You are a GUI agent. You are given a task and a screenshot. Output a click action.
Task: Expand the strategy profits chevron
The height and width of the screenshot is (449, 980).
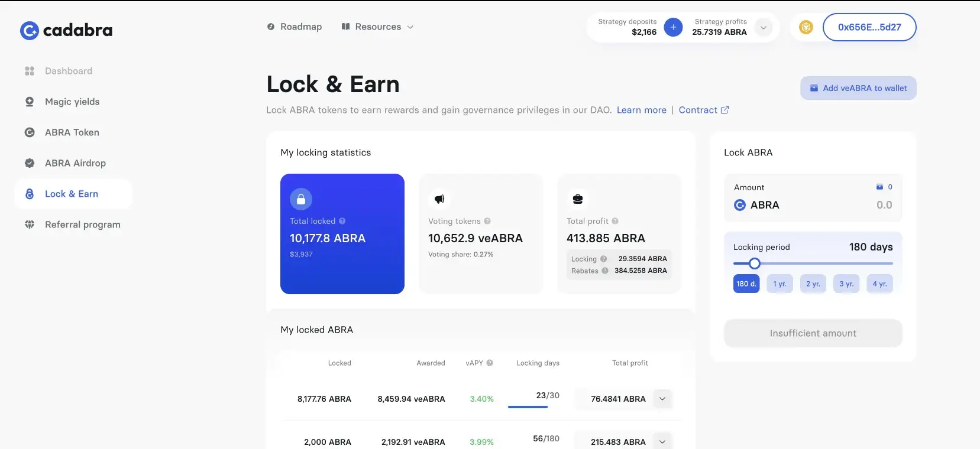coord(764,27)
